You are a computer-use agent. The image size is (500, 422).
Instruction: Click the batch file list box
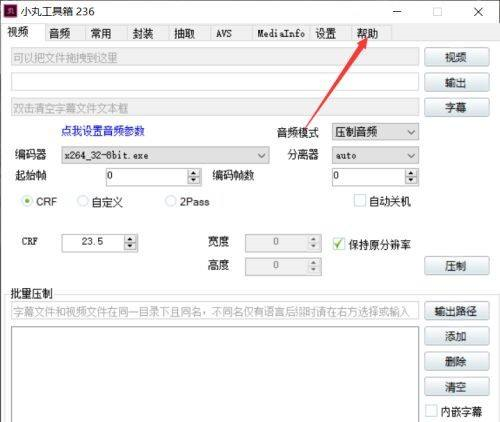point(215,374)
